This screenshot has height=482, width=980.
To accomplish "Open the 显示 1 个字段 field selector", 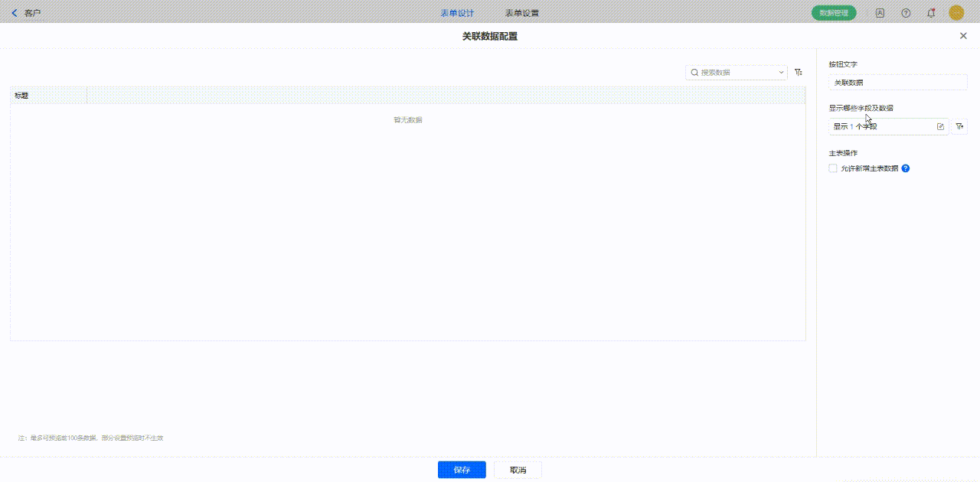I will pyautogui.click(x=889, y=126).
